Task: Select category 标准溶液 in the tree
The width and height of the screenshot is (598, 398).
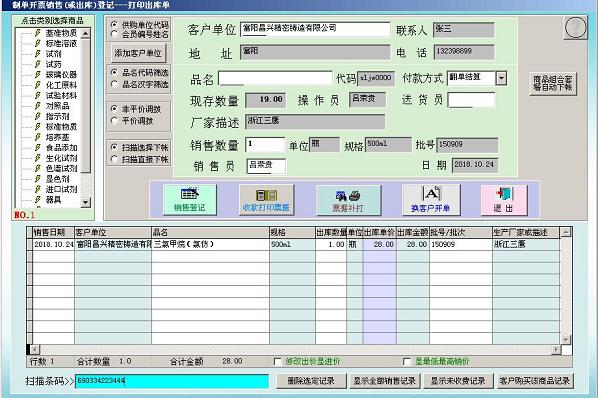Action: click(x=61, y=43)
